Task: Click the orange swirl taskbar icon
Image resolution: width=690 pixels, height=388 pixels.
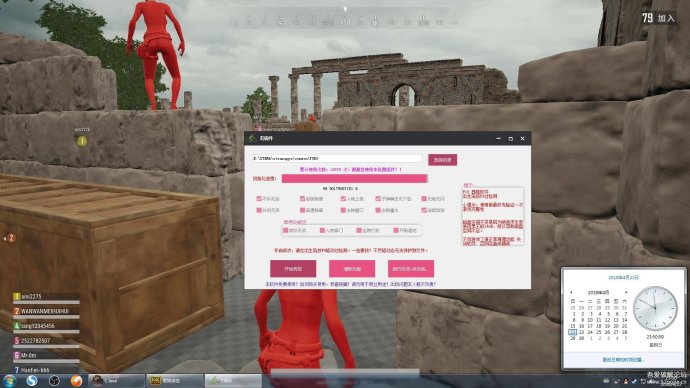Action: (77, 381)
